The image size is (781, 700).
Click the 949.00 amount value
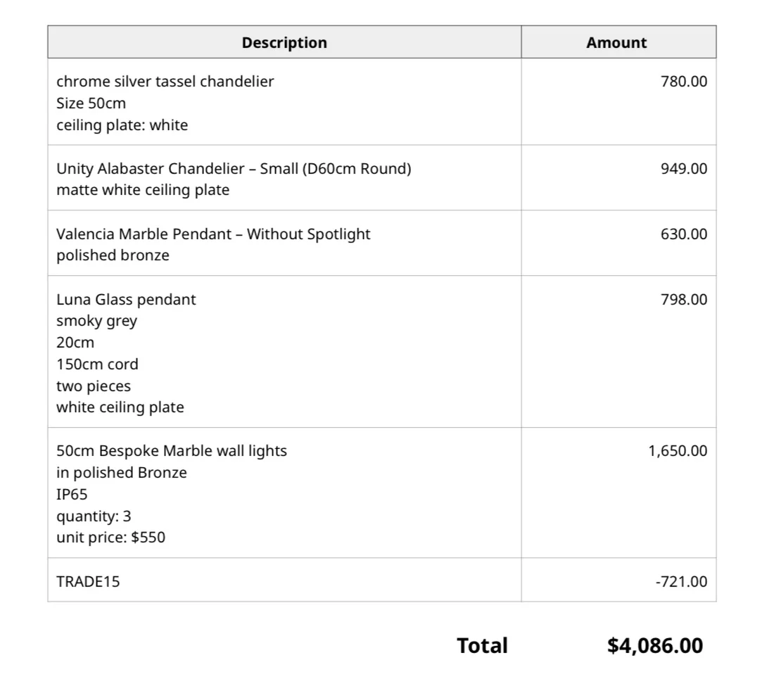click(684, 169)
